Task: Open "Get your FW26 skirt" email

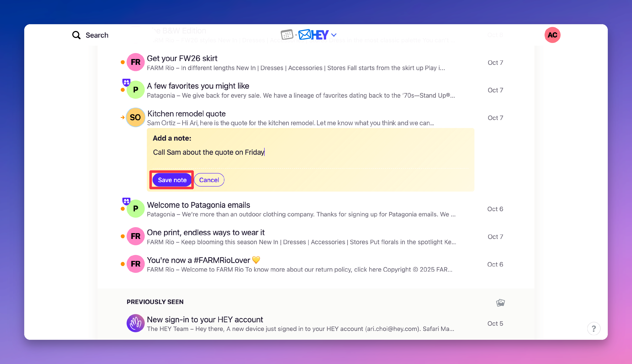Action: (182, 58)
